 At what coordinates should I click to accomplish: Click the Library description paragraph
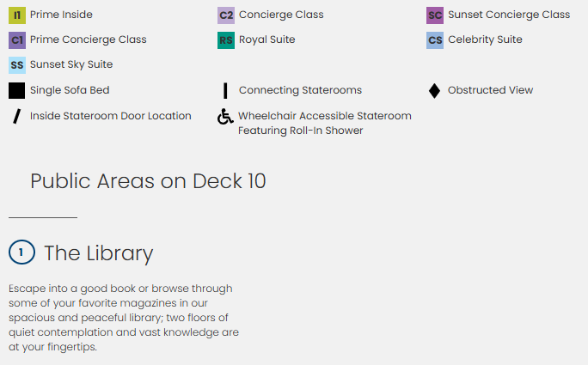tap(124, 318)
